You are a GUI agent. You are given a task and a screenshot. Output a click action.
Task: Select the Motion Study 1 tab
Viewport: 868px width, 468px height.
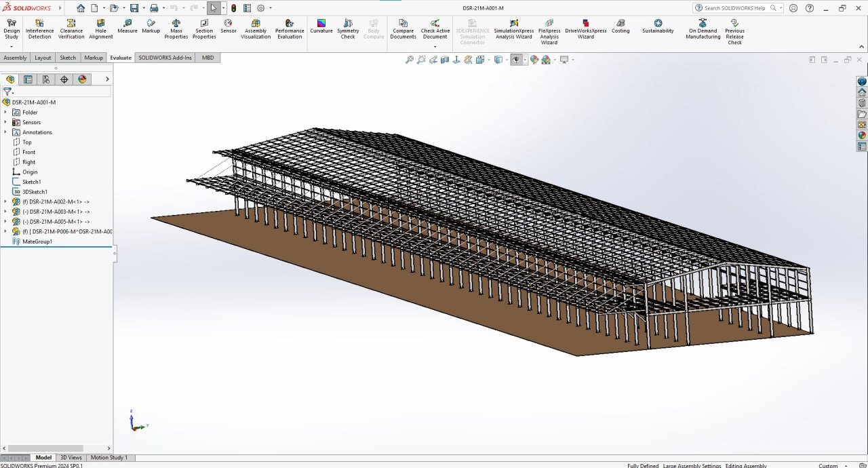[x=109, y=458]
